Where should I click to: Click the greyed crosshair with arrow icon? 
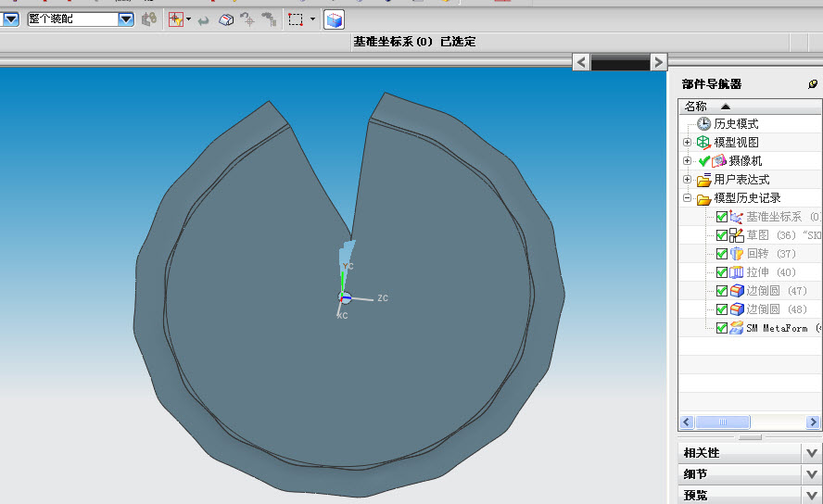point(247,19)
